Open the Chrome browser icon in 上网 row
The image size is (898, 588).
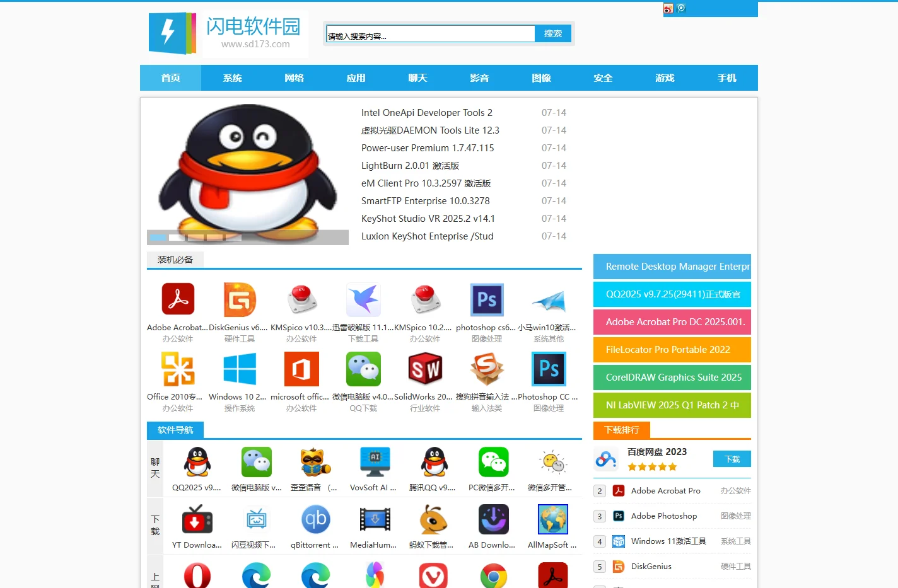click(493, 576)
